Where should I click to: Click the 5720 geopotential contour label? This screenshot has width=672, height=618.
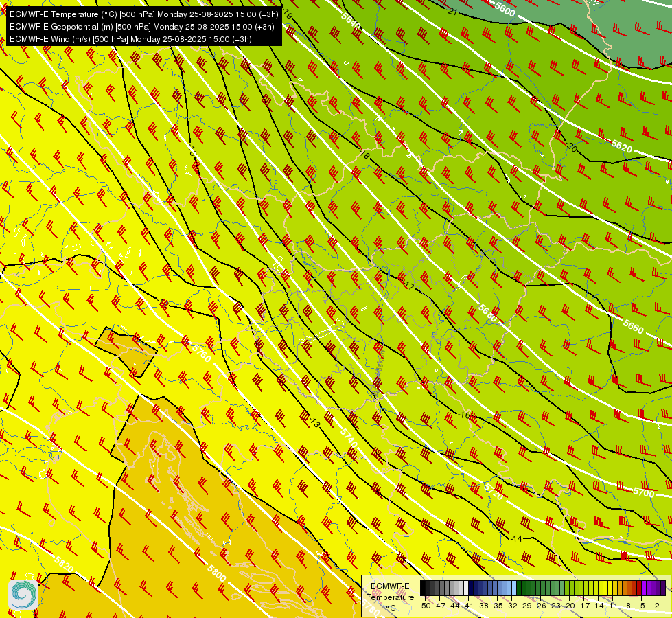tap(494, 492)
